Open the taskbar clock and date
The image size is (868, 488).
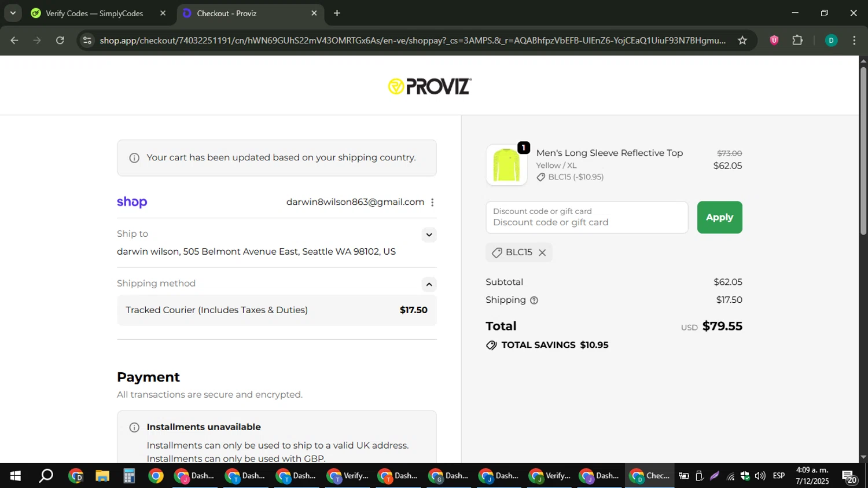pyautogui.click(x=812, y=476)
